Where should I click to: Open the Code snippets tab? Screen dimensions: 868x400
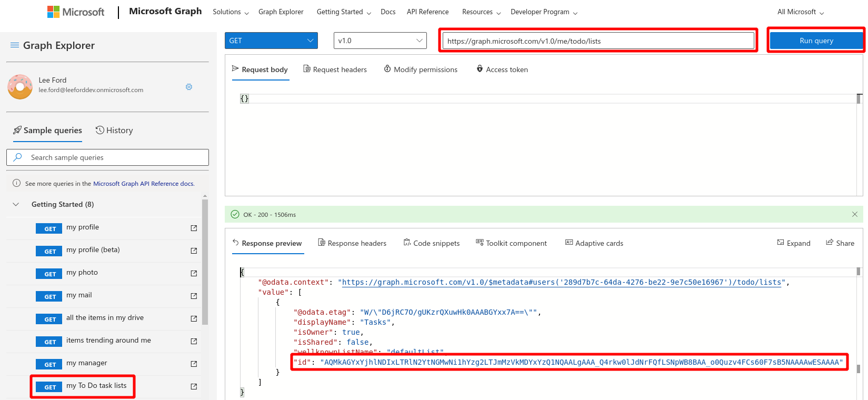(x=432, y=243)
